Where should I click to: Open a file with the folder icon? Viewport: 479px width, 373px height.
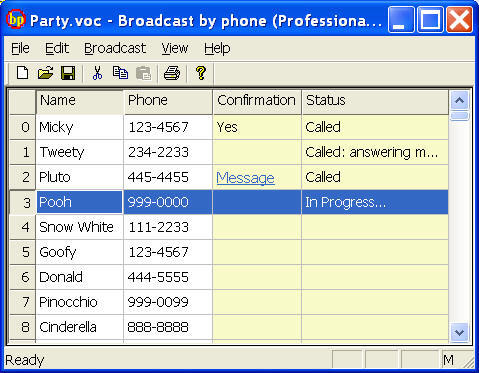[x=45, y=73]
